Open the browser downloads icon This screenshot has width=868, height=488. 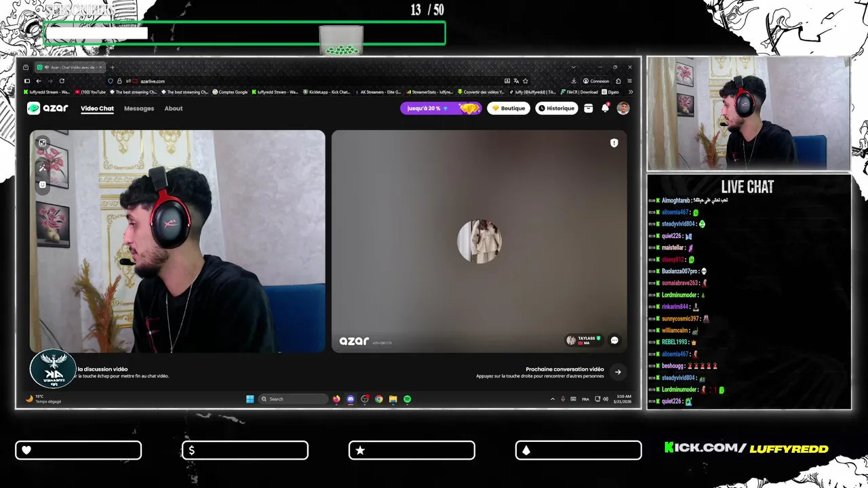point(574,81)
